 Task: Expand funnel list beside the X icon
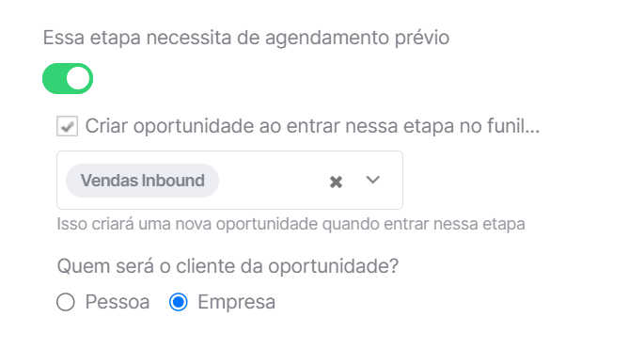(372, 180)
